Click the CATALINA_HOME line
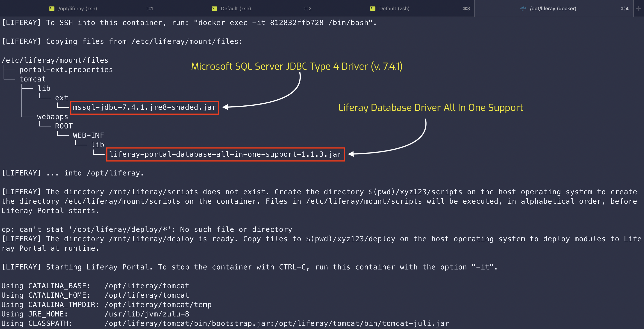Screen dimensions: 644x329 coord(95,295)
